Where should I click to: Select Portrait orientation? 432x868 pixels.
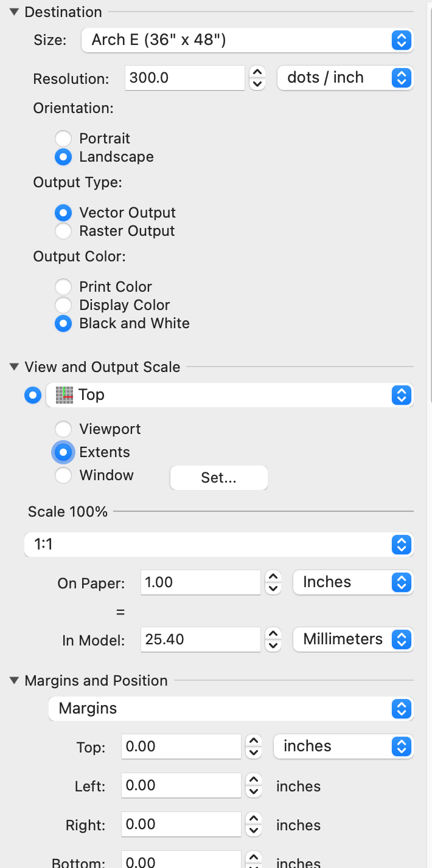(x=63, y=139)
